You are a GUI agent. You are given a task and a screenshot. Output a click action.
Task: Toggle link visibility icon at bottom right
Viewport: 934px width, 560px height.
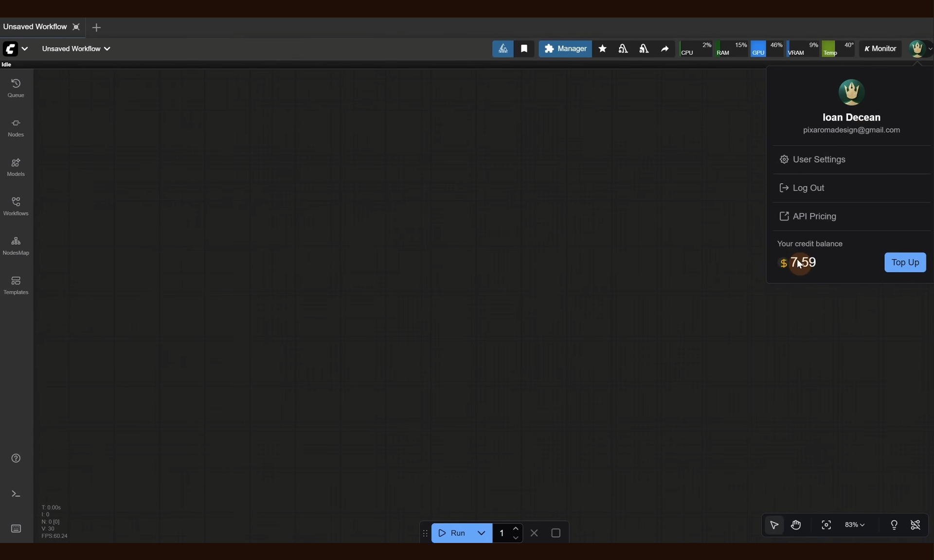915,525
